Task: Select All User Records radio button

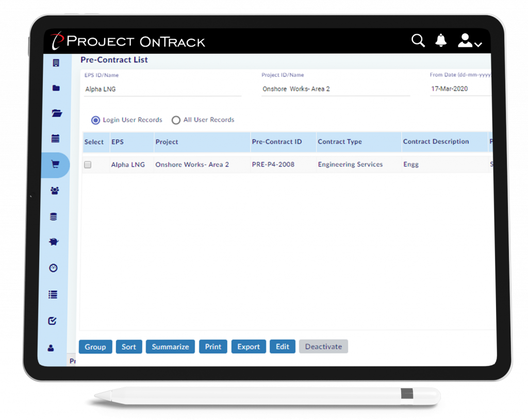Action: coord(176,120)
